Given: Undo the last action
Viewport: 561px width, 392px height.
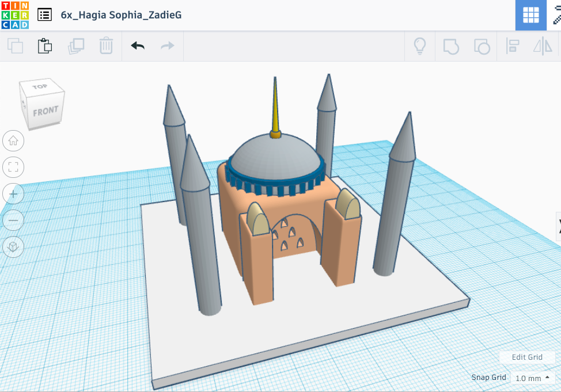Looking at the screenshot, I should [x=138, y=46].
